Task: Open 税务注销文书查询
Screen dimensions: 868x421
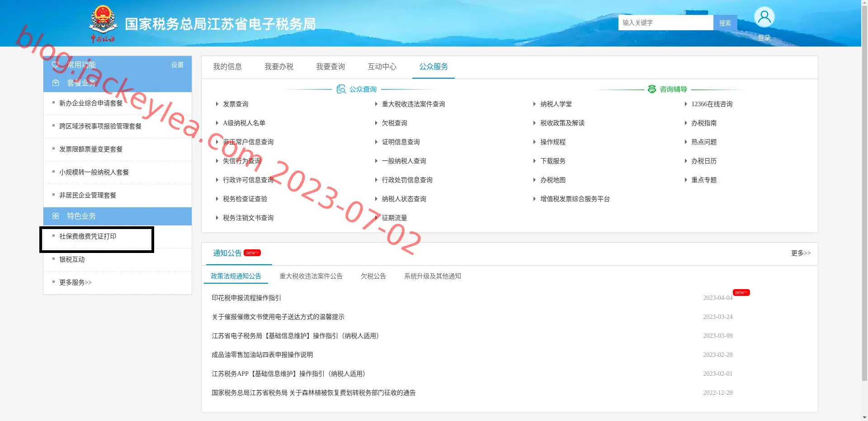Action: 248,218
